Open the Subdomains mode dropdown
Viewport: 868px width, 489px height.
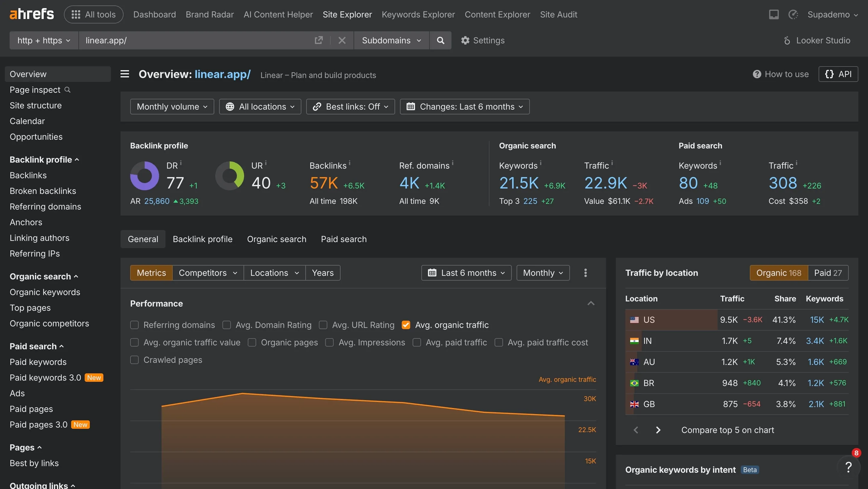click(392, 40)
